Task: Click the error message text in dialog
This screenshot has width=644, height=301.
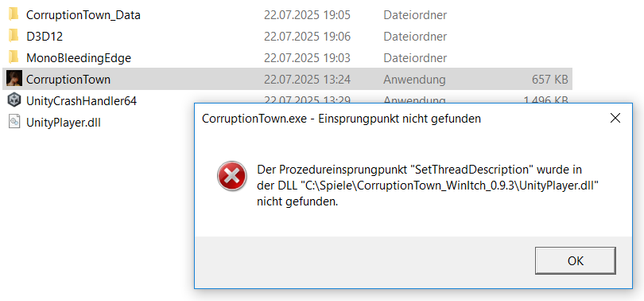Action: [427, 186]
